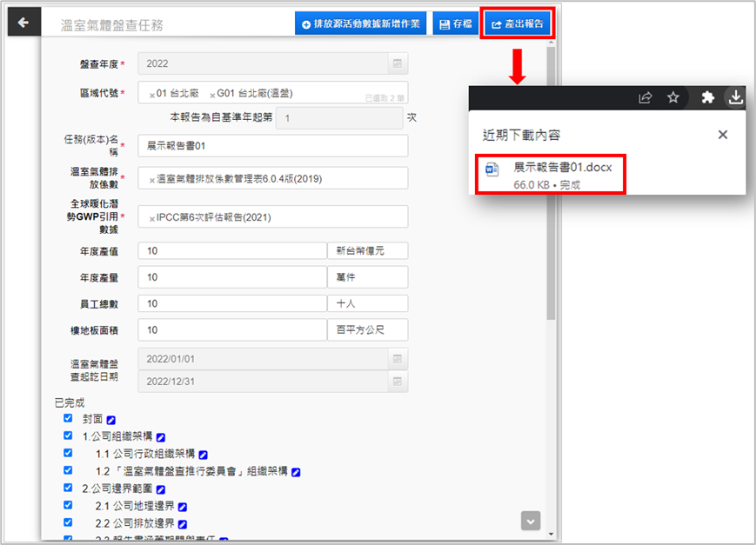Click the browser downloads icon
The width and height of the screenshot is (756, 545).
coord(735,97)
